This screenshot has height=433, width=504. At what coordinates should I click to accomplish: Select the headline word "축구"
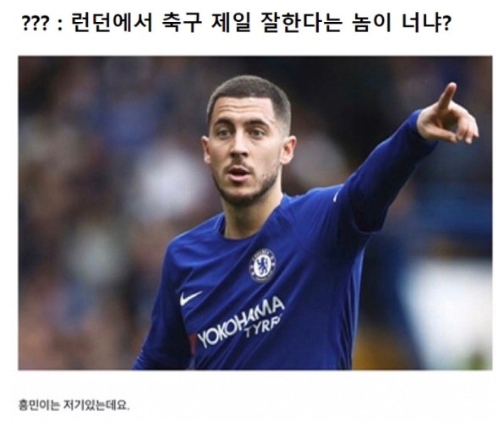(x=182, y=23)
